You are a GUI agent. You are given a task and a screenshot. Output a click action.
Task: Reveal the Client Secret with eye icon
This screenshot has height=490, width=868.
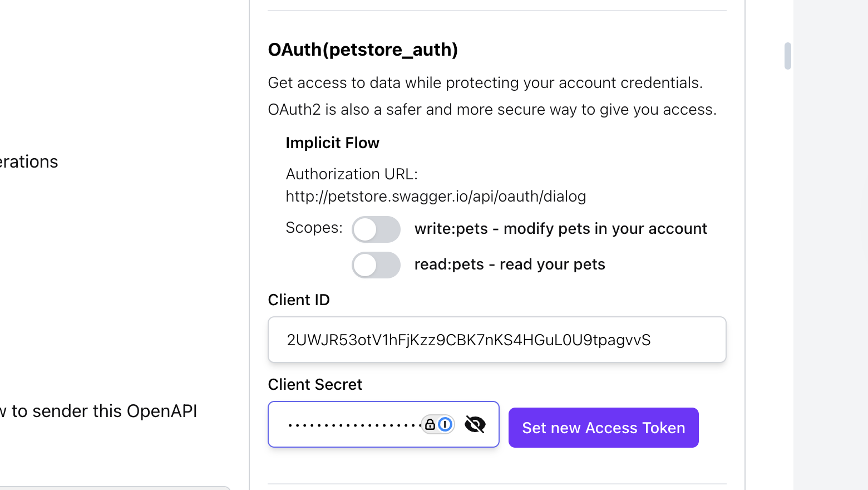pyautogui.click(x=475, y=424)
